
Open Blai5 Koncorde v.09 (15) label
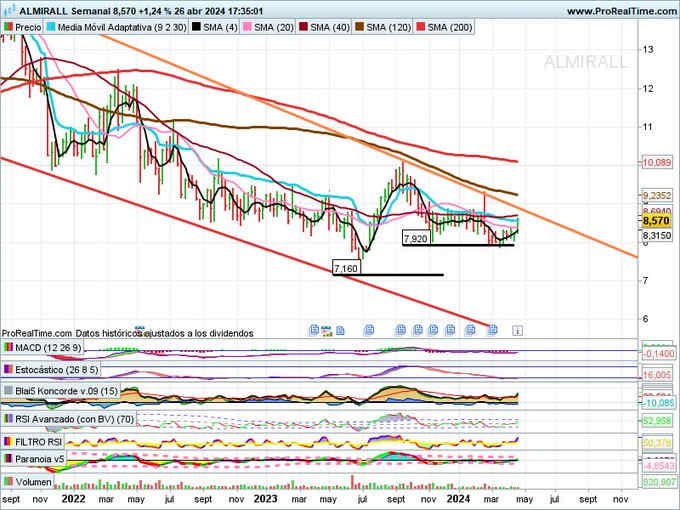point(66,391)
